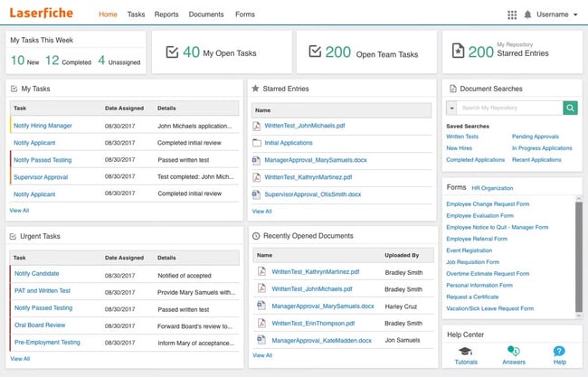Click the Forms list vertical scrollbar

click(x=579, y=257)
